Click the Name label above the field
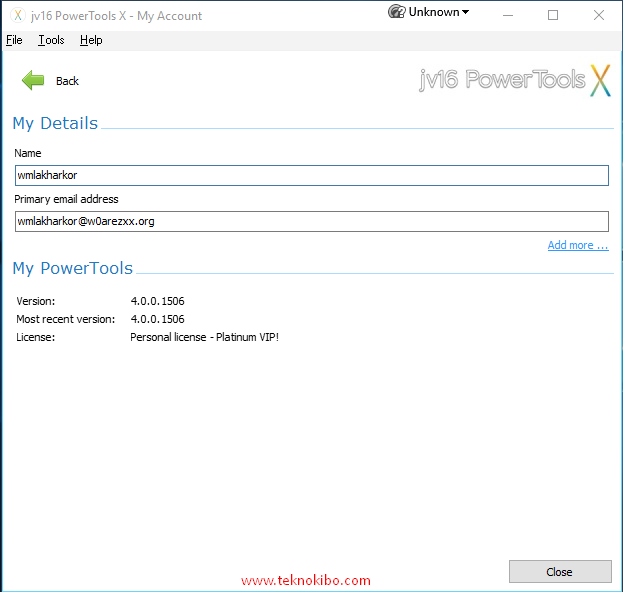623x592 pixels. click(x=28, y=153)
